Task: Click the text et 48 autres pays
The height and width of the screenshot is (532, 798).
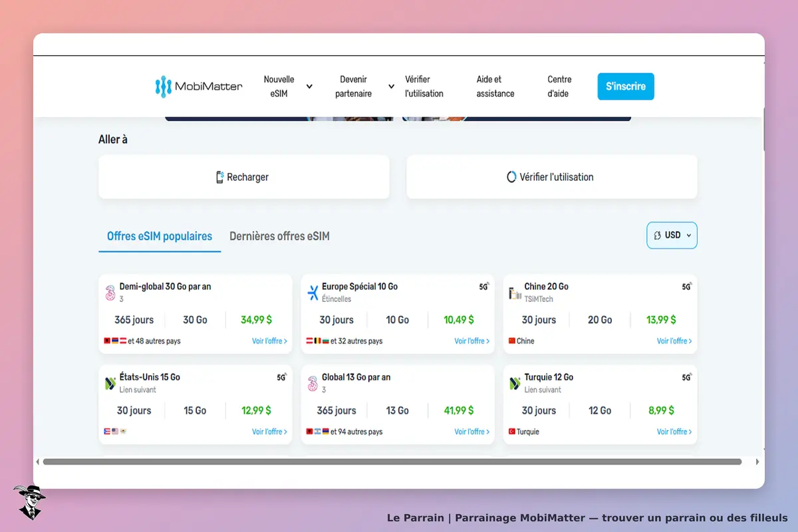Action: [154, 341]
